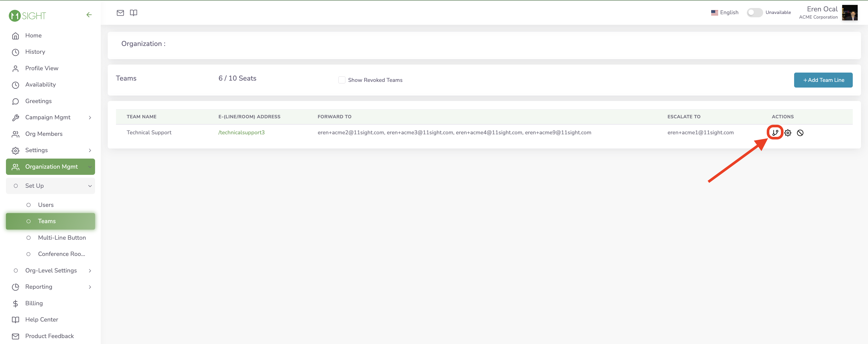The image size is (868, 344).
Task: Expand the Settings chevron
Action: point(90,150)
